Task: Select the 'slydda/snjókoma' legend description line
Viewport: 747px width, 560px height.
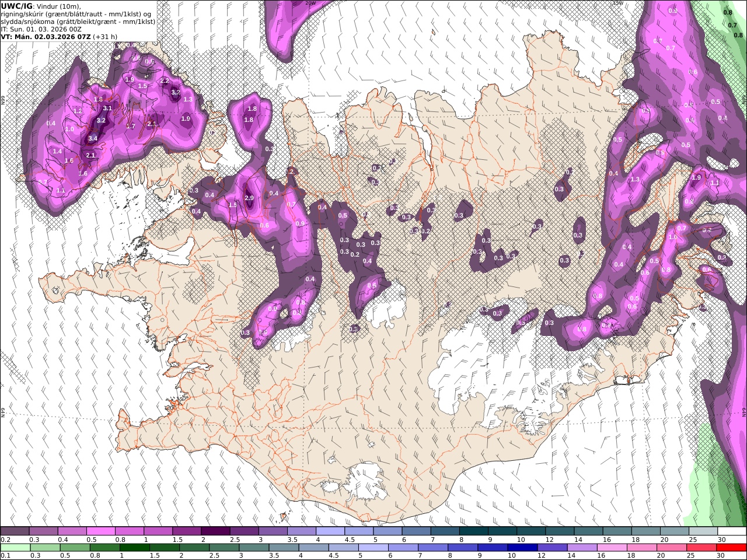Action: coord(78,21)
